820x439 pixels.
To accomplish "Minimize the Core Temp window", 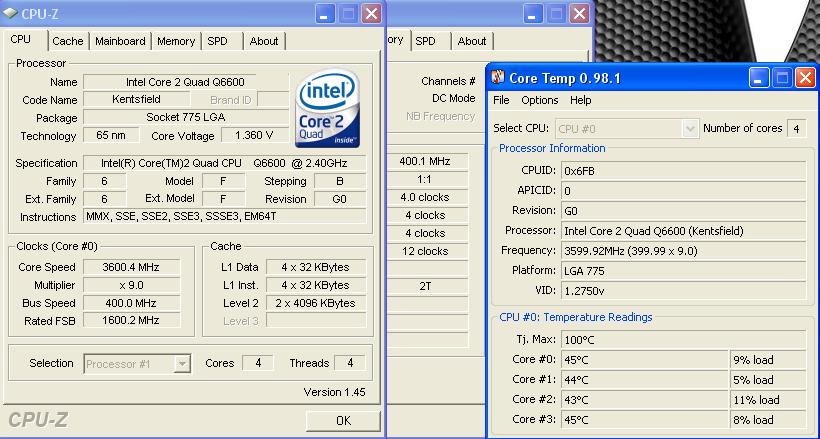I will 759,78.
